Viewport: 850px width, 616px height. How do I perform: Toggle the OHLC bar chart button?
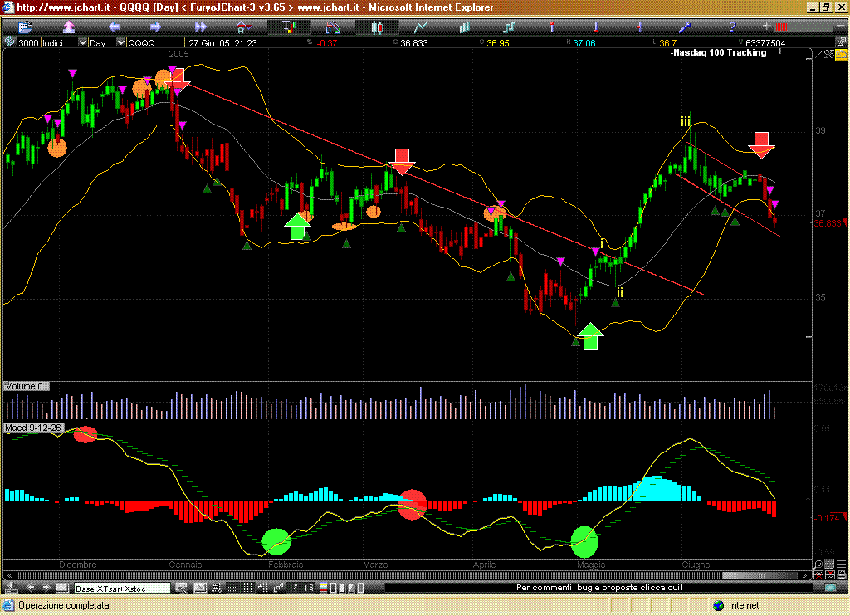(x=288, y=27)
